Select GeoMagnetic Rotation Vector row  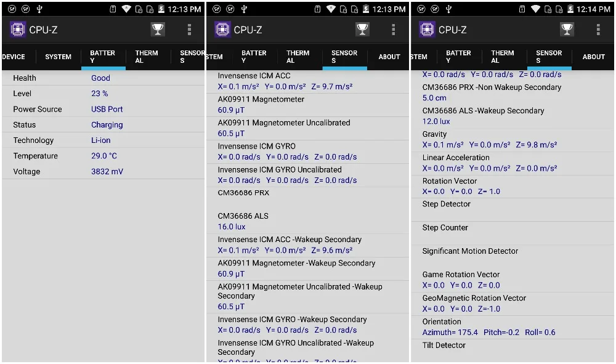click(x=513, y=304)
